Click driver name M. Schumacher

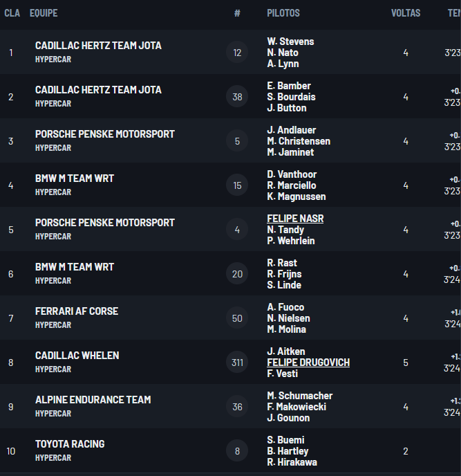300,396
